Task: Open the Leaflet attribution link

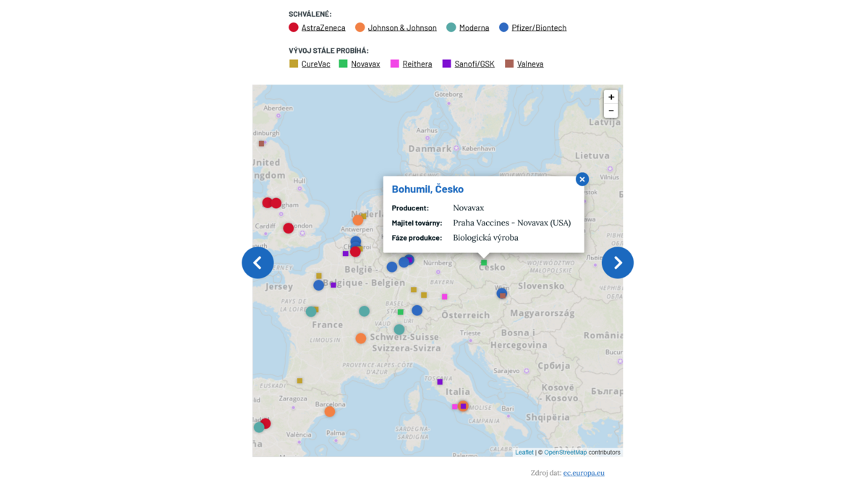Action: (524, 453)
